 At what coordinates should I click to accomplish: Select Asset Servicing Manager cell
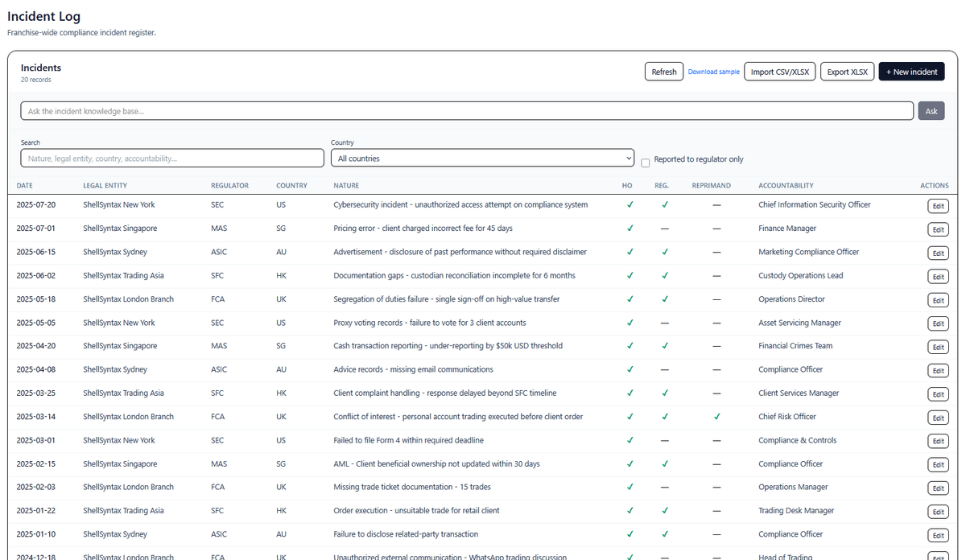pyautogui.click(x=799, y=323)
